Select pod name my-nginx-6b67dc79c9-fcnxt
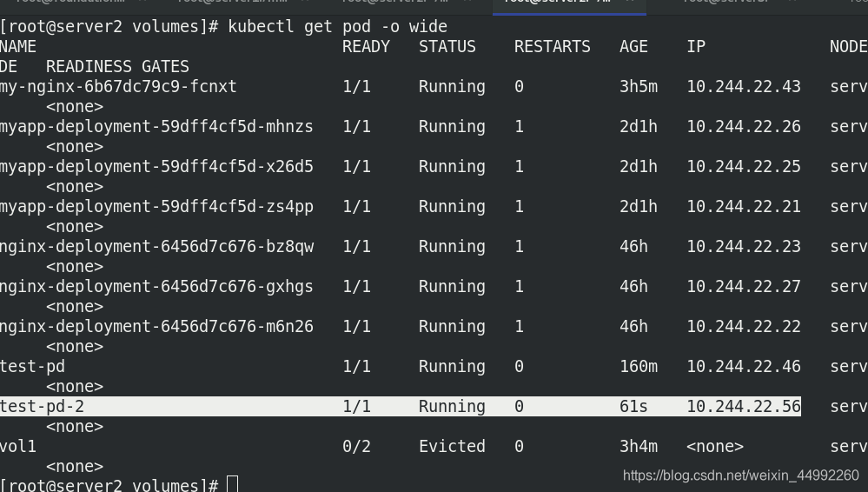Viewport: 868px width, 492px height. point(118,86)
